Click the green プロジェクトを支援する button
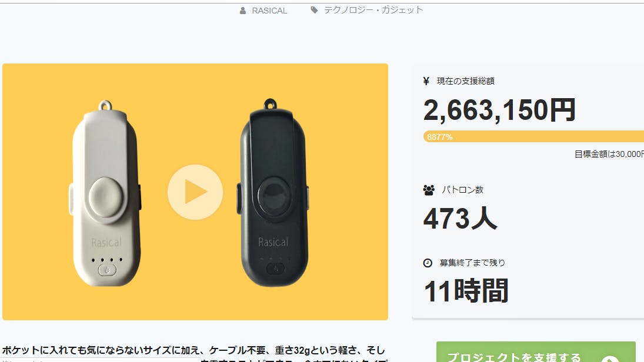Screen dimensions: 644x362 pos(536,352)
